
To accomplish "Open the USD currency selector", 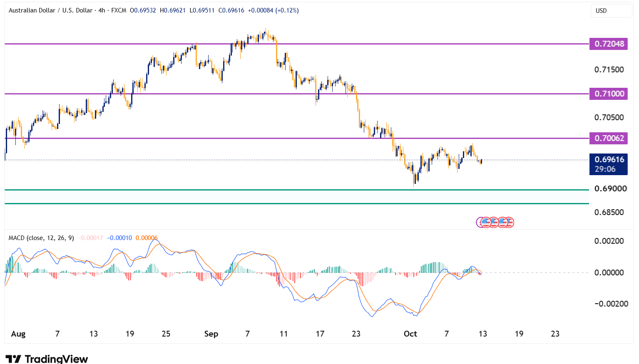I will coord(611,11).
